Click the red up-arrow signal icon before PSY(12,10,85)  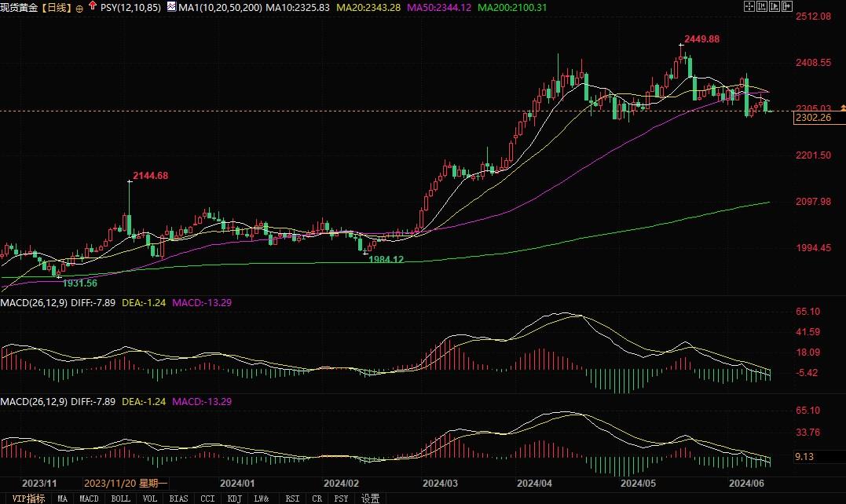click(x=92, y=5)
